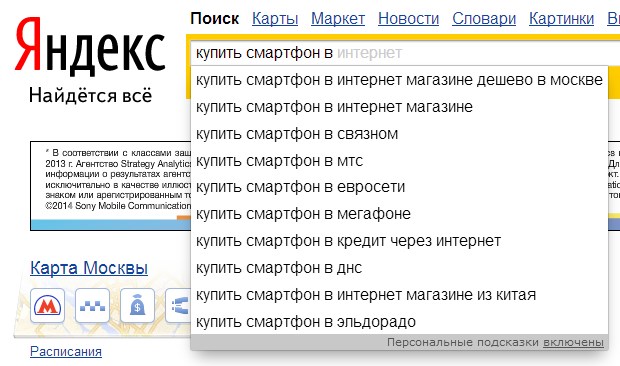Open the Новости section

(408, 19)
